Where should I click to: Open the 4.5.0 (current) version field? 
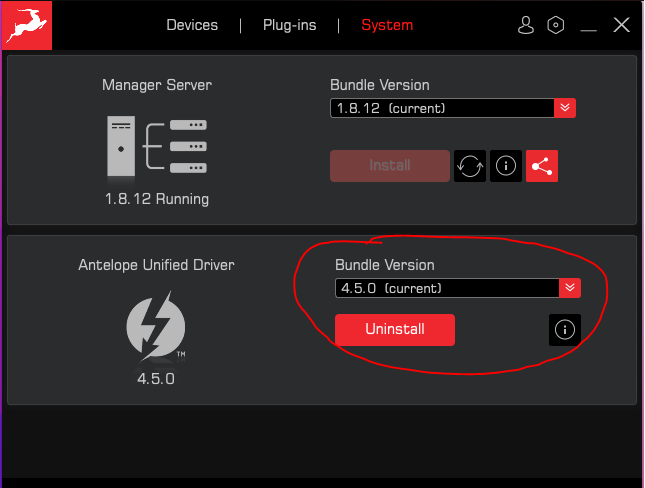click(447, 288)
